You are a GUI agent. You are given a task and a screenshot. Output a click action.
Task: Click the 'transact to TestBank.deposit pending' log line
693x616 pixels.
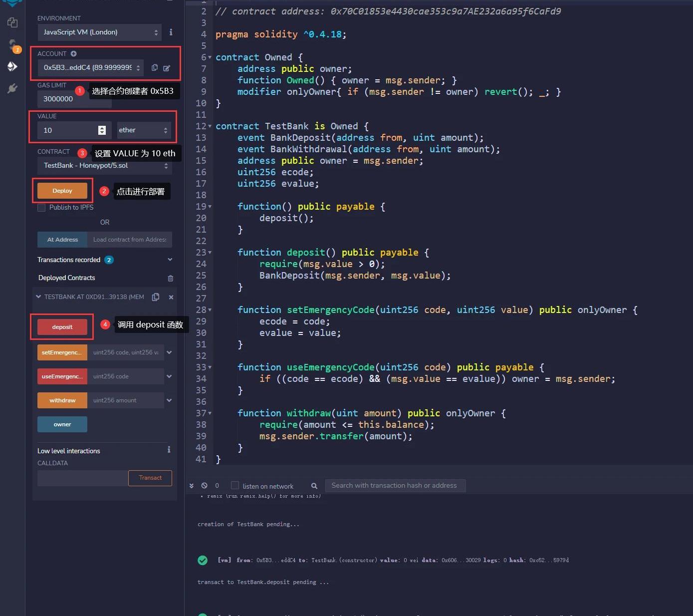tap(263, 582)
